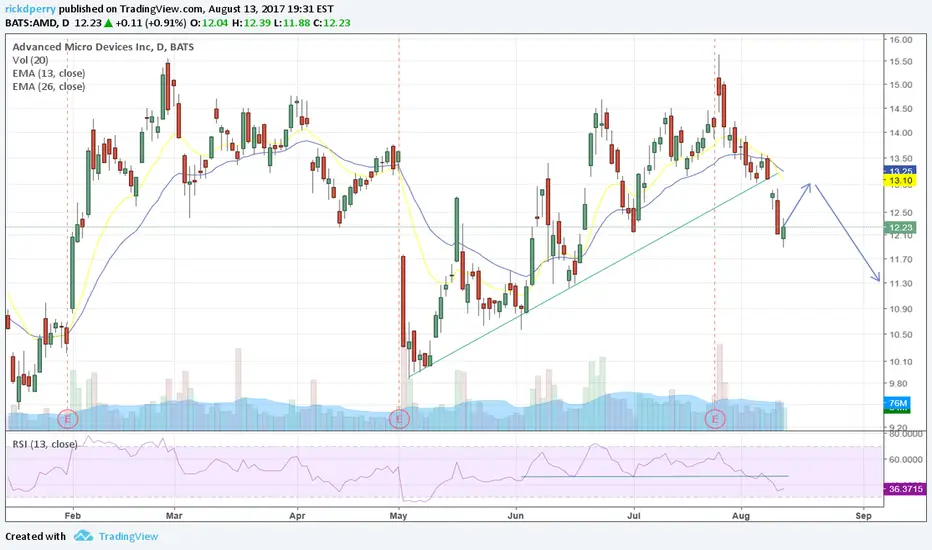Image resolution: width=932 pixels, height=550 pixels.
Task: Click the Jul label on time axis
Action: (x=634, y=516)
